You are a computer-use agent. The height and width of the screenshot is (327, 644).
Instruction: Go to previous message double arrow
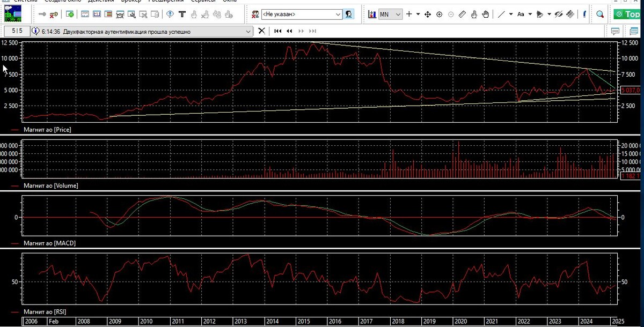click(289, 31)
